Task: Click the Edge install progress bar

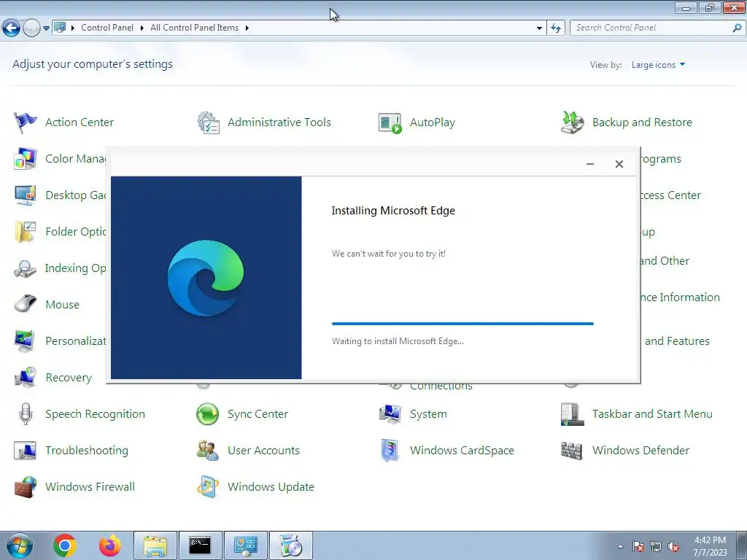Action: click(x=462, y=324)
